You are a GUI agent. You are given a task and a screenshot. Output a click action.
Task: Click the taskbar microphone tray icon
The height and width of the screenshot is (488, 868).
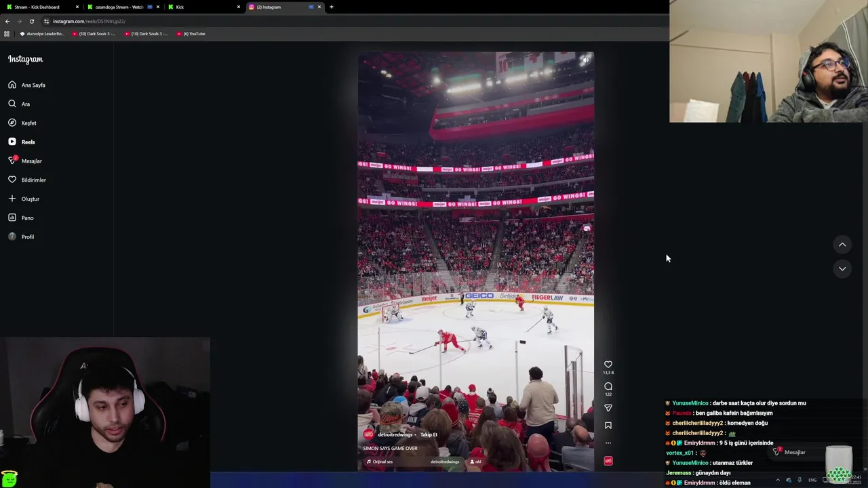pos(800,480)
